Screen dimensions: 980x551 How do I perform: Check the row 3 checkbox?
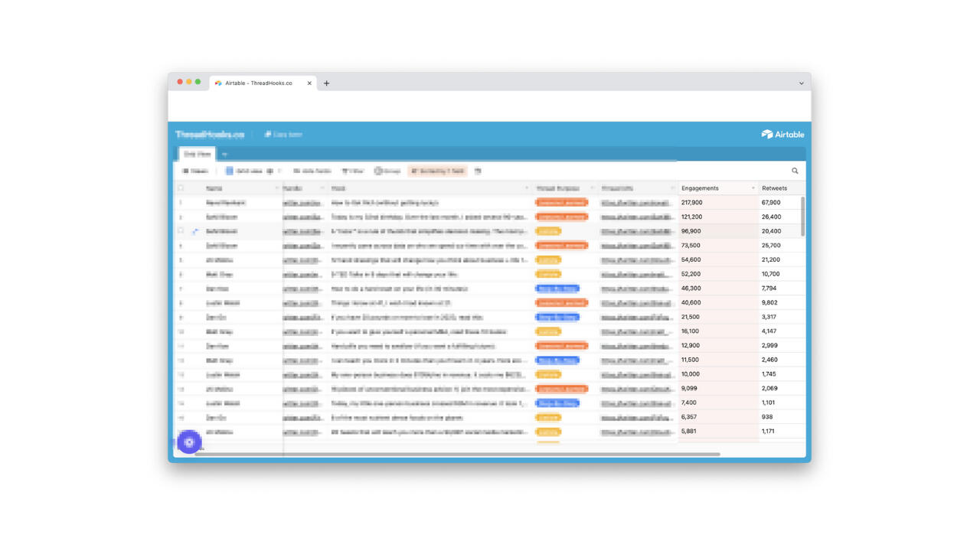pyautogui.click(x=181, y=231)
